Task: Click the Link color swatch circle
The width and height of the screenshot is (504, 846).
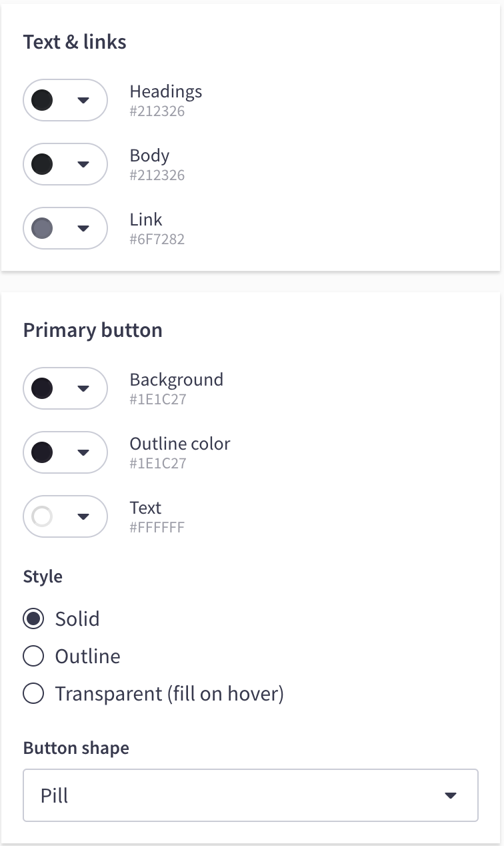Action: 43,228
